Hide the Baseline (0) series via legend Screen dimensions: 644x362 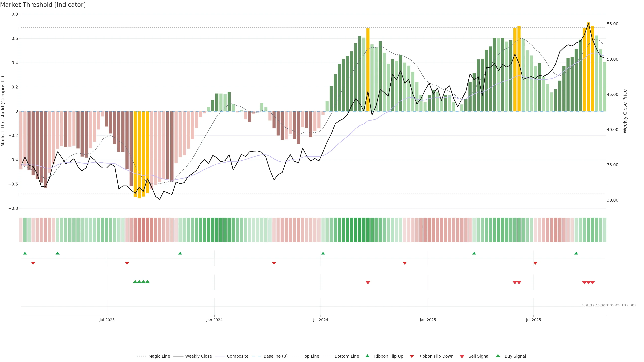coord(275,356)
